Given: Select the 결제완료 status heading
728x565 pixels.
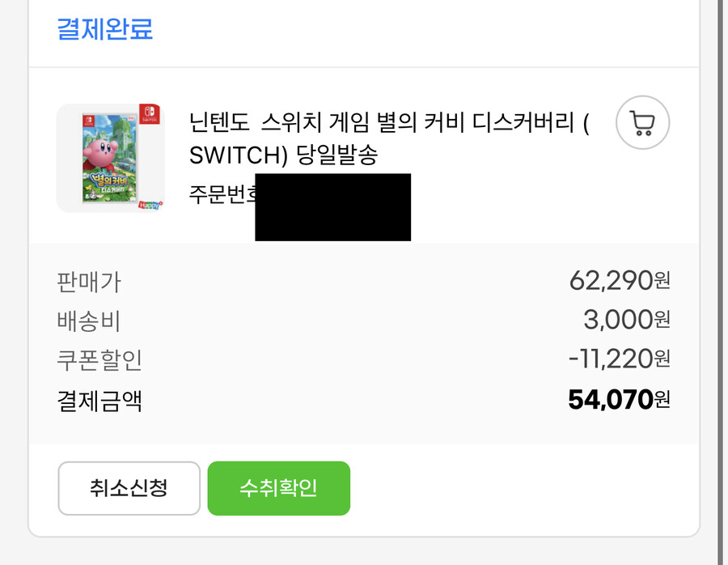Looking at the screenshot, I should pyautogui.click(x=104, y=29).
